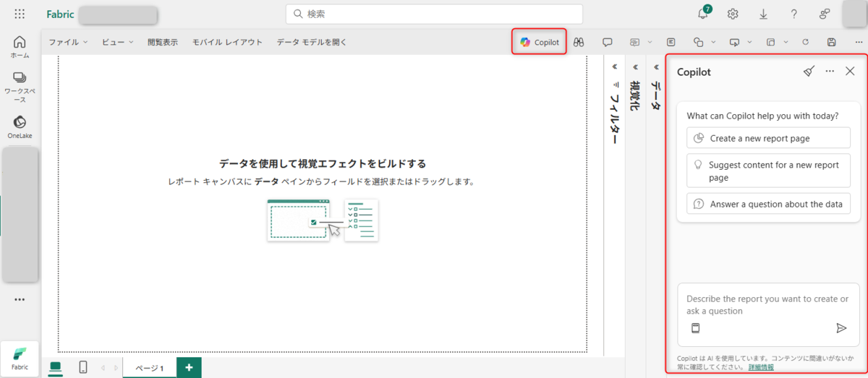This screenshot has height=378, width=868.
Task: Click the visual interactions icon
Action: point(770,42)
